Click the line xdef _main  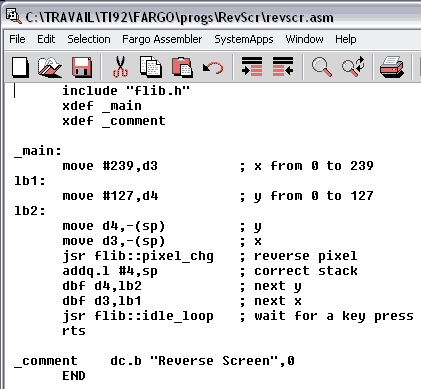click(102, 106)
